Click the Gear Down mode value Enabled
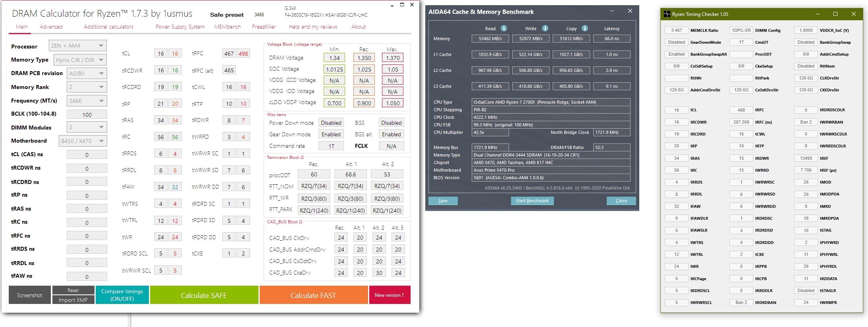 click(x=331, y=134)
